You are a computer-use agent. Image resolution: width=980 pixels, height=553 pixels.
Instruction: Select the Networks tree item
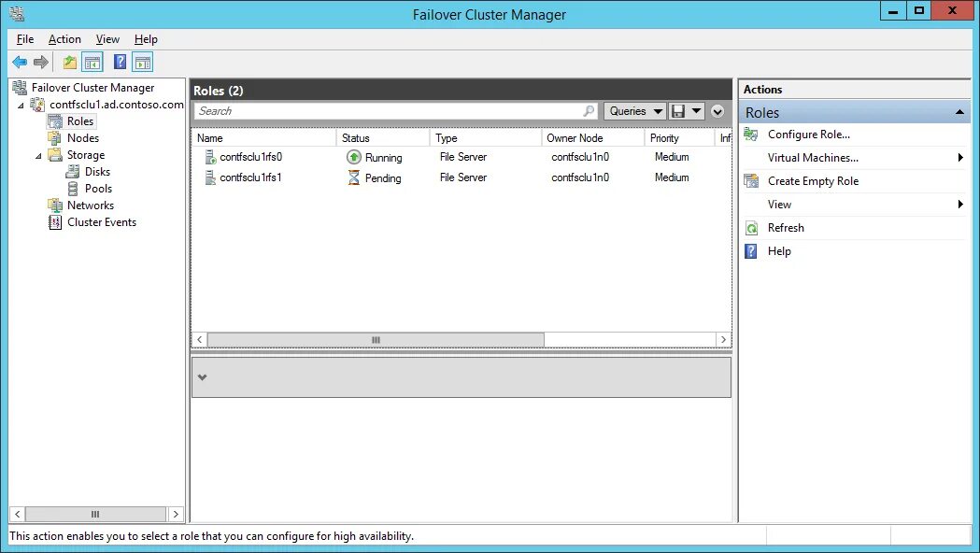point(91,205)
